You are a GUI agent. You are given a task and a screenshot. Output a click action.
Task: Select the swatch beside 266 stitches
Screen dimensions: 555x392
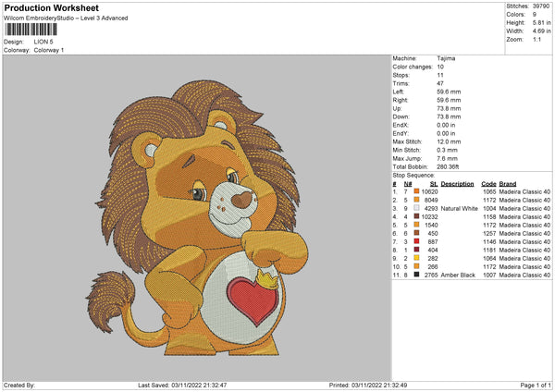416,266
